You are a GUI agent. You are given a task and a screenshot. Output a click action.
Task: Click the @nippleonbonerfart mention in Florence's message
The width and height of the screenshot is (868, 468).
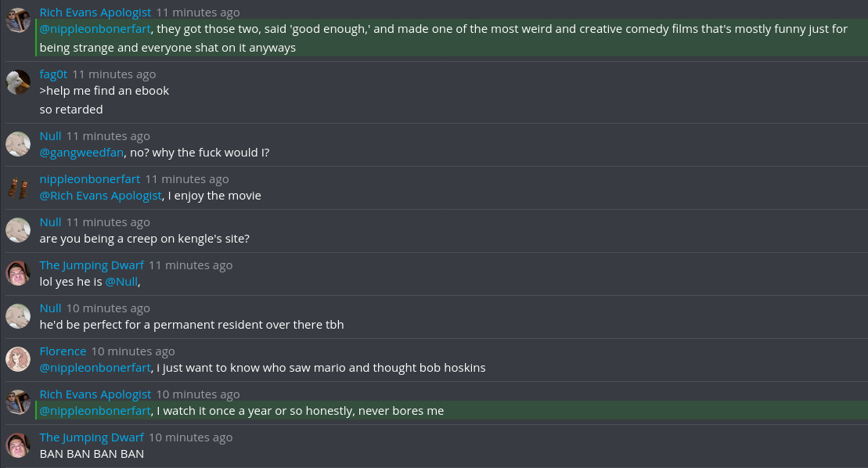95,368
